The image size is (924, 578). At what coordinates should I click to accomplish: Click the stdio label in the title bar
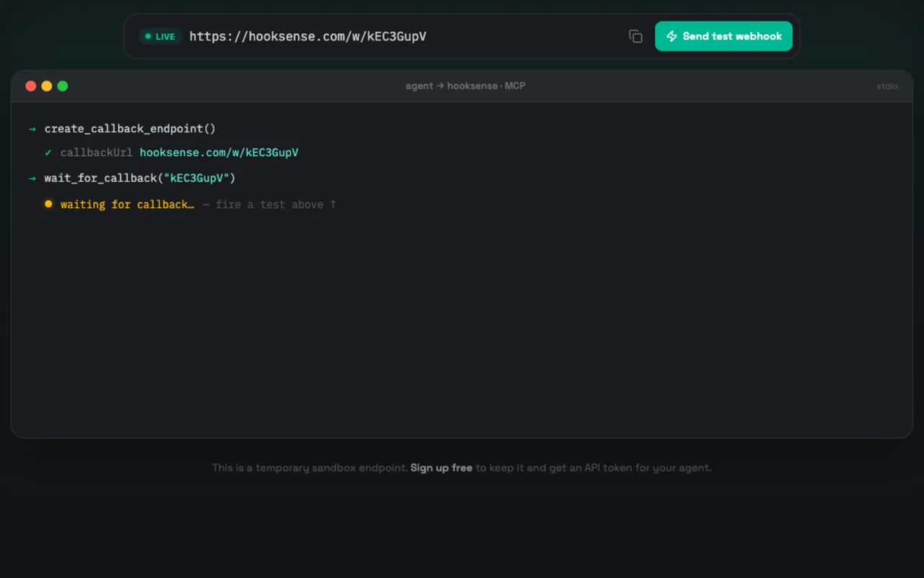887,86
